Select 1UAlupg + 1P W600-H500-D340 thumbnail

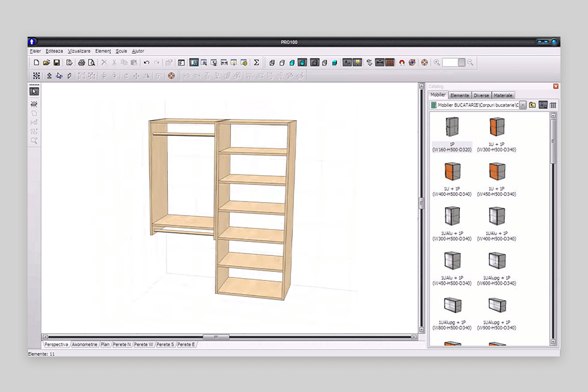point(497,261)
